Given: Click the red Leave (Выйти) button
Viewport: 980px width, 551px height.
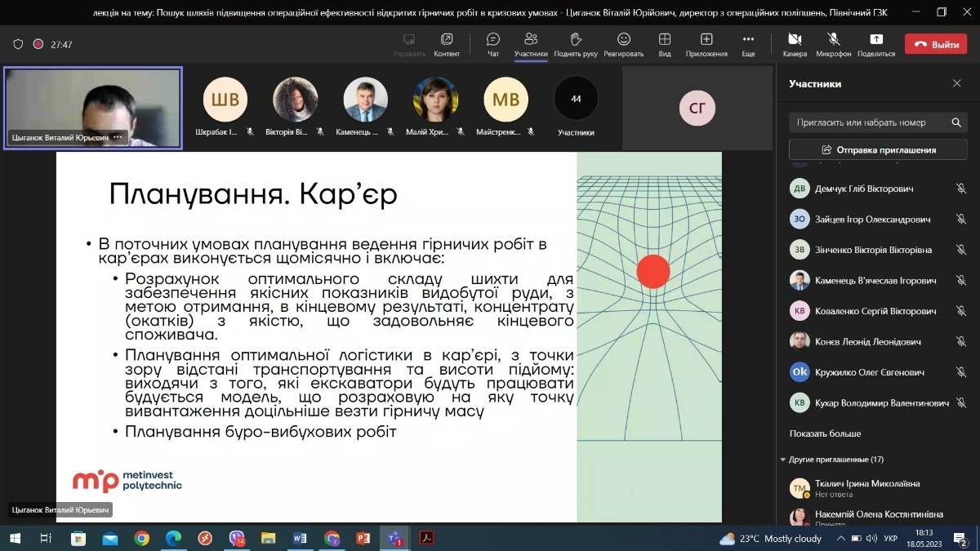Looking at the screenshot, I should [x=935, y=45].
